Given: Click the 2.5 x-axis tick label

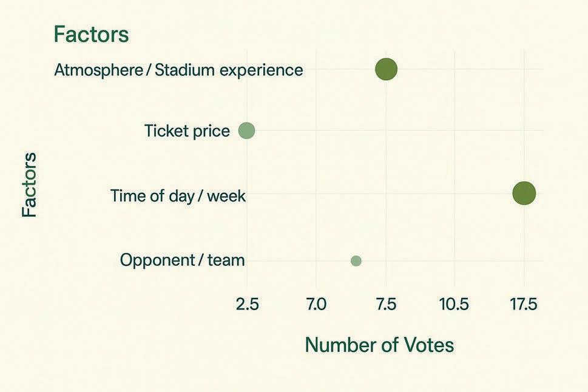Looking at the screenshot, I should point(247,304).
